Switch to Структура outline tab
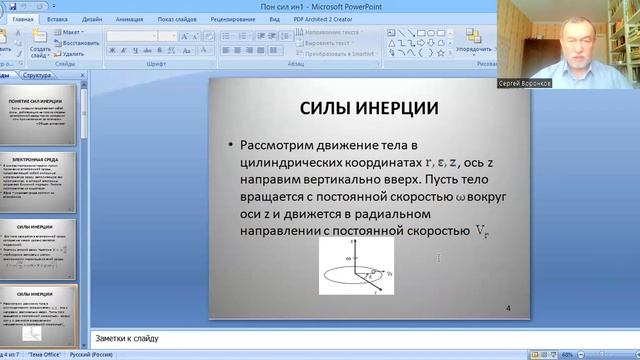The image size is (640, 360). 37,75
